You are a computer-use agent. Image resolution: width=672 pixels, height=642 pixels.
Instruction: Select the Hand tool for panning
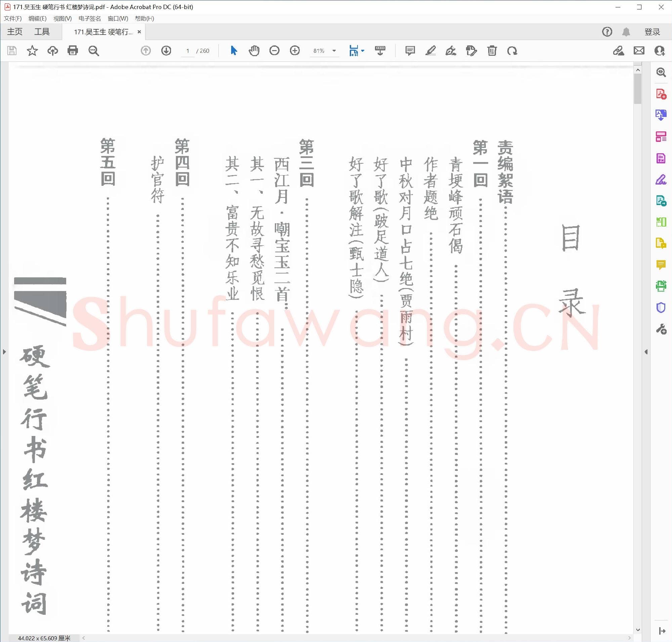(254, 51)
